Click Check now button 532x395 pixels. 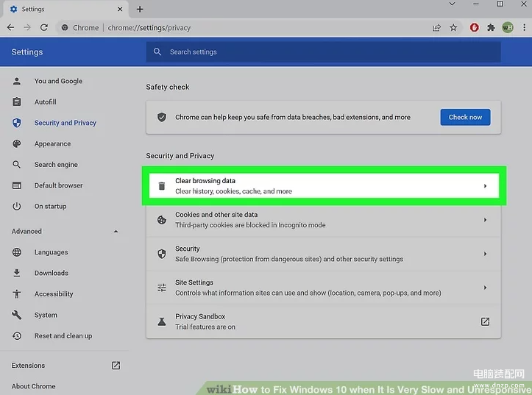tap(465, 117)
